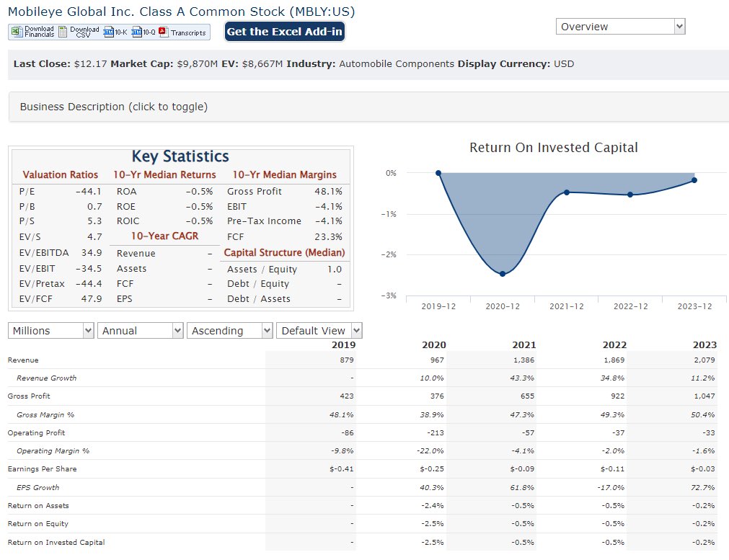Click the Mobileye Global Inc. stock title
This screenshot has height=560, width=729.
point(181,12)
